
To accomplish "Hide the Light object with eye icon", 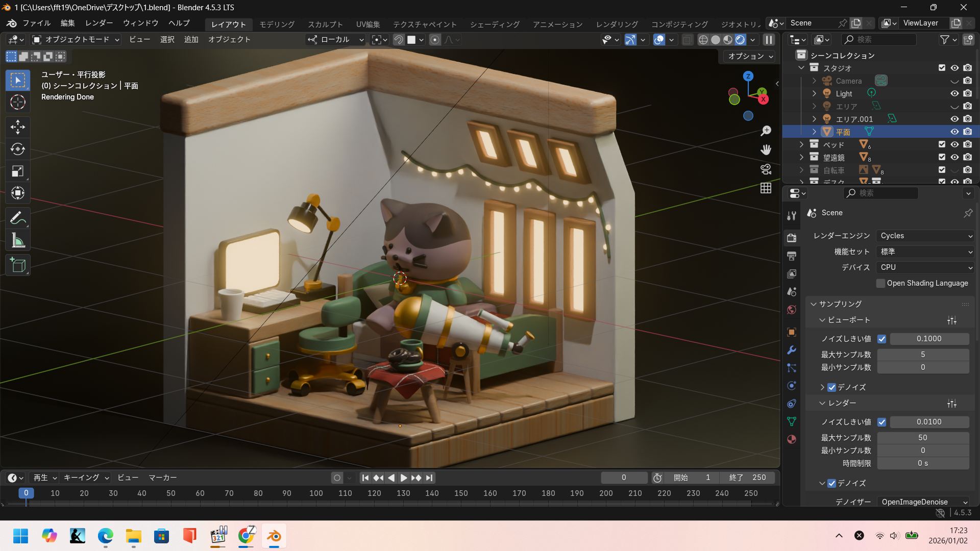I will 954,93.
